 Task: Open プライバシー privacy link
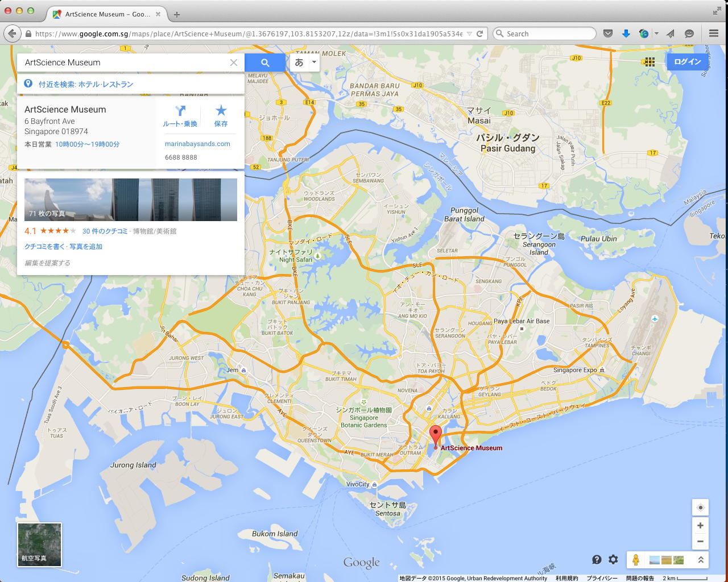[x=602, y=578]
